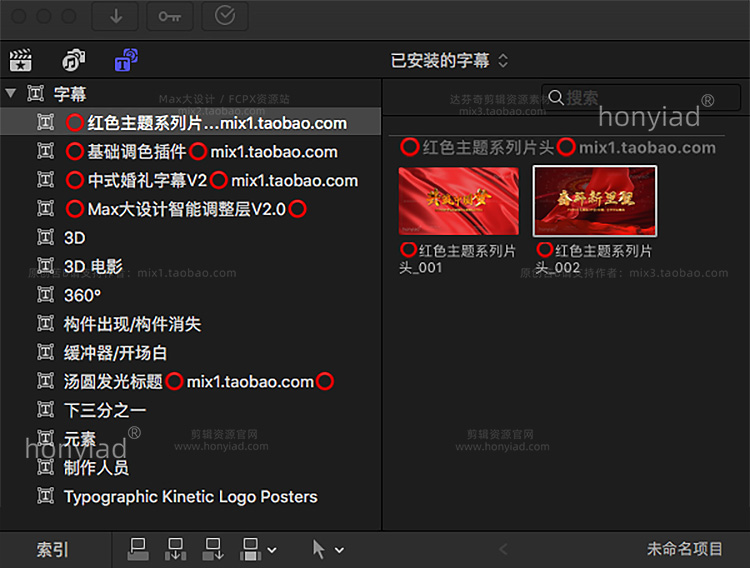Select the 红色主题系列片头_001 thumbnail
Screen dimensions: 750x568
click(458, 201)
